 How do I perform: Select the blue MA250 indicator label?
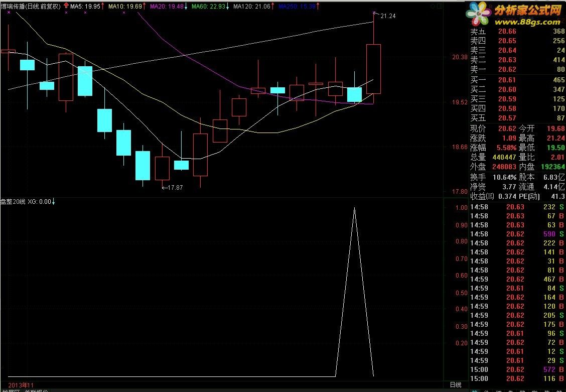297,6
